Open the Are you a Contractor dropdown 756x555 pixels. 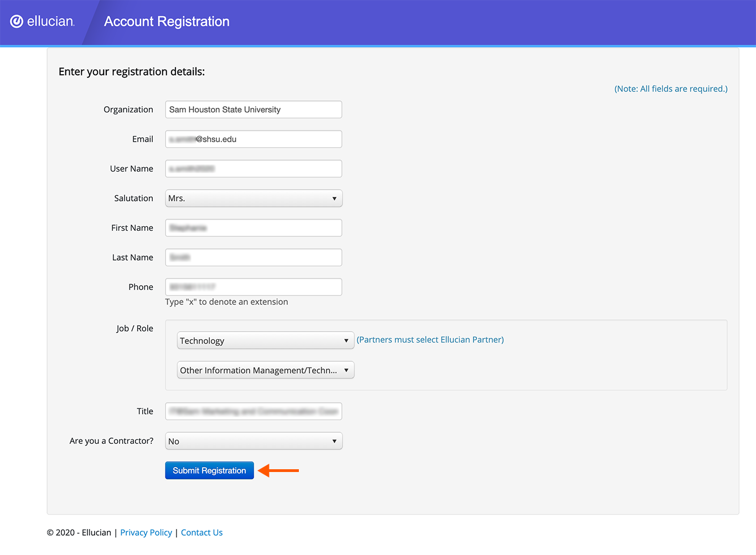[x=334, y=441]
